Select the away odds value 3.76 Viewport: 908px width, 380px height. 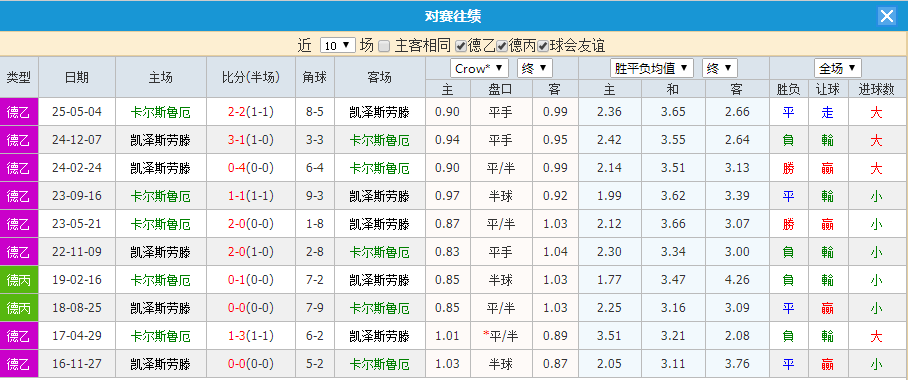coord(737,364)
